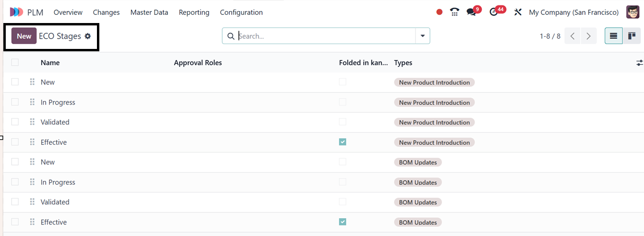
Task: Expand the search options dropdown arrow
Action: 423,36
